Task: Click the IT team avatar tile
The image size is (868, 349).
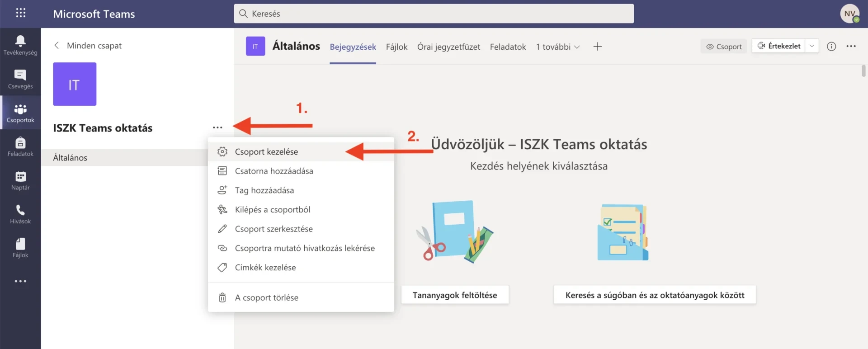Action: (75, 84)
